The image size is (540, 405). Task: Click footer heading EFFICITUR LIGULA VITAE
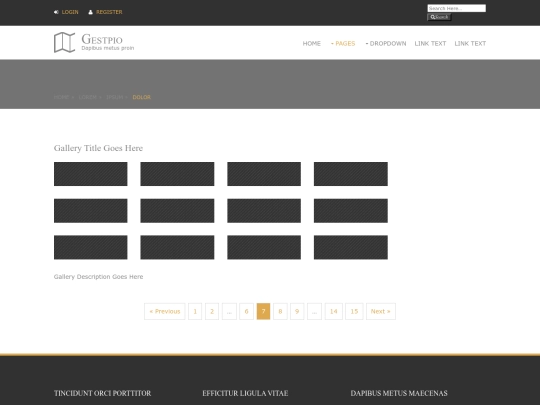click(245, 393)
